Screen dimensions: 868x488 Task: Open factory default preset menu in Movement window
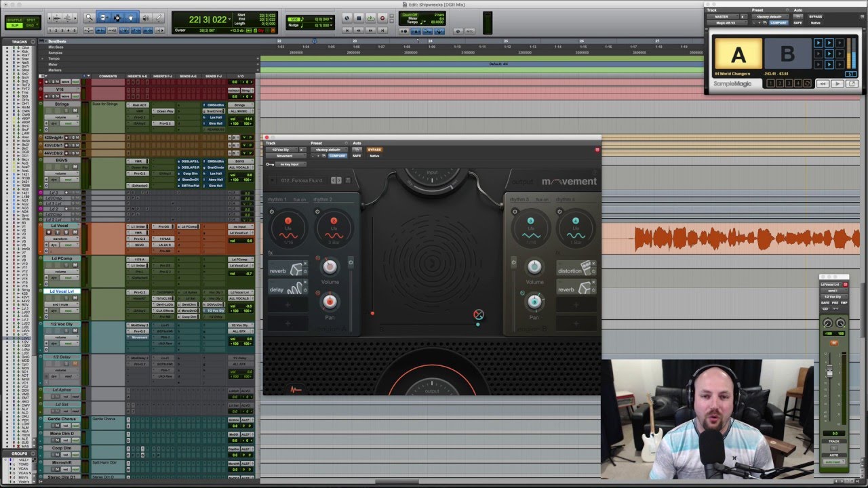click(x=328, y=149)
